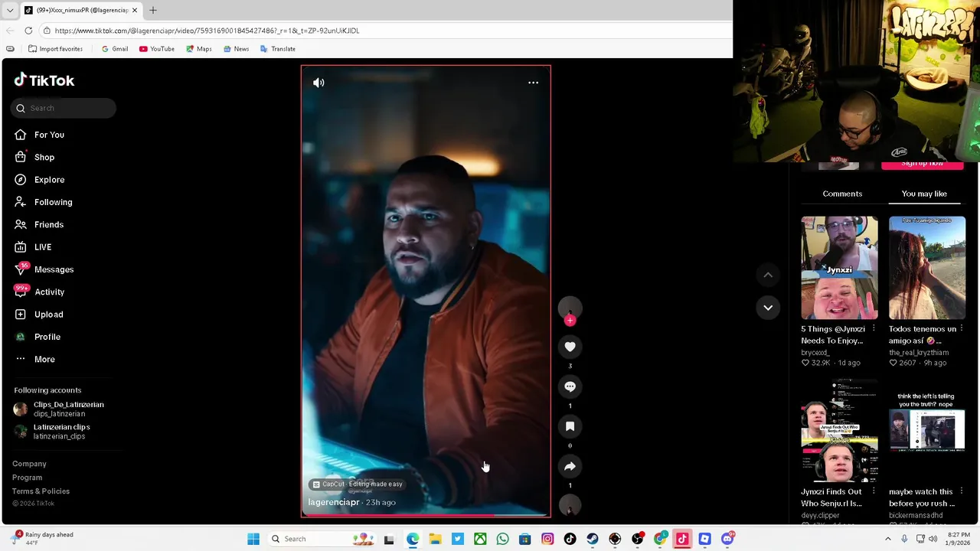Open Instagram from the taskbar
This screenshot has width=980, height=551.
(x=547, y=539)
